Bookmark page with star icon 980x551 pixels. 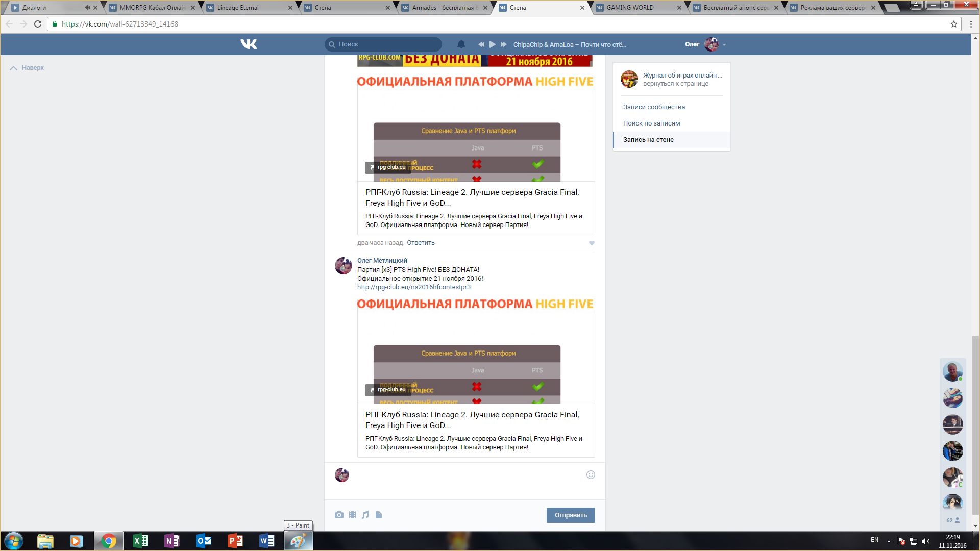953,24
